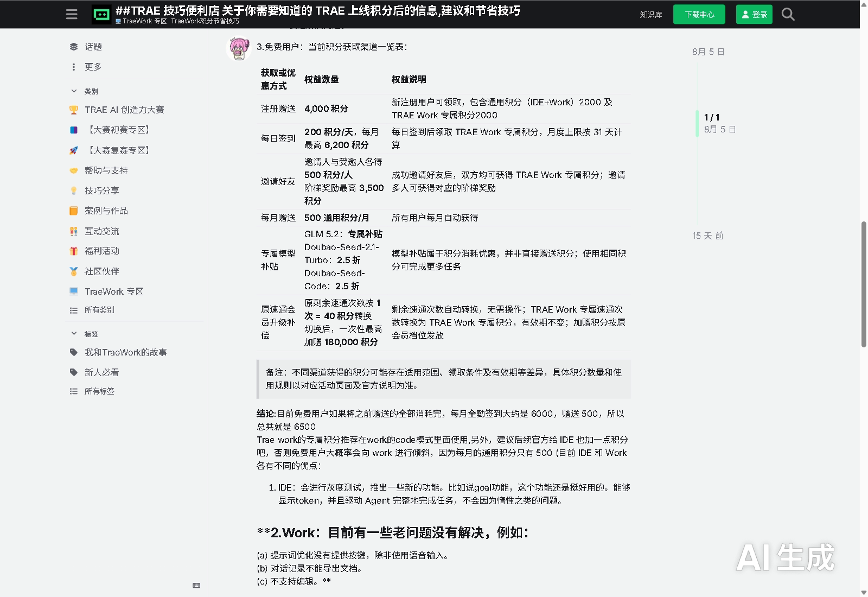Viewport: 868px width, 597px height.
Task: Click the 登录 login button
Action: (754, 15)
